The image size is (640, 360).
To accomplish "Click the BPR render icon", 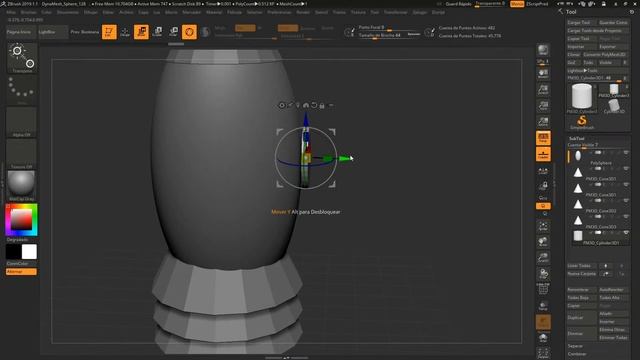I will click(x=543, y=50).
